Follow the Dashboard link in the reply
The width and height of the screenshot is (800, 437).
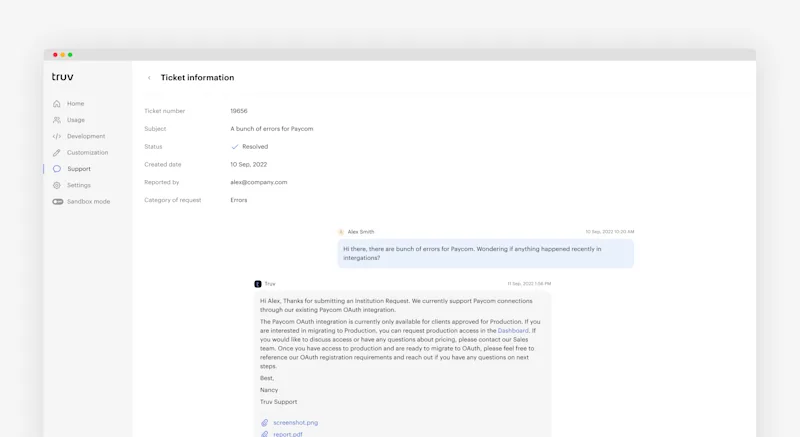coord(513,330)
